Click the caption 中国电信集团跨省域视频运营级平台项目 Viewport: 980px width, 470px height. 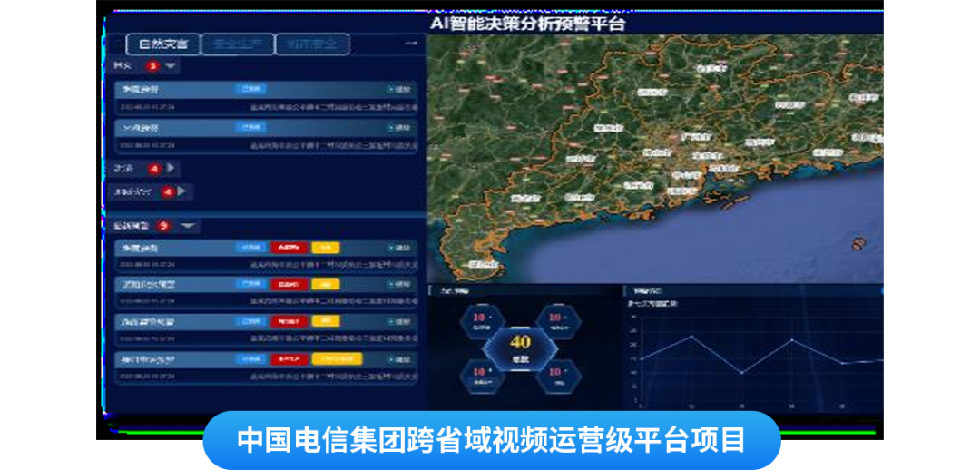[x=491, y=441]
